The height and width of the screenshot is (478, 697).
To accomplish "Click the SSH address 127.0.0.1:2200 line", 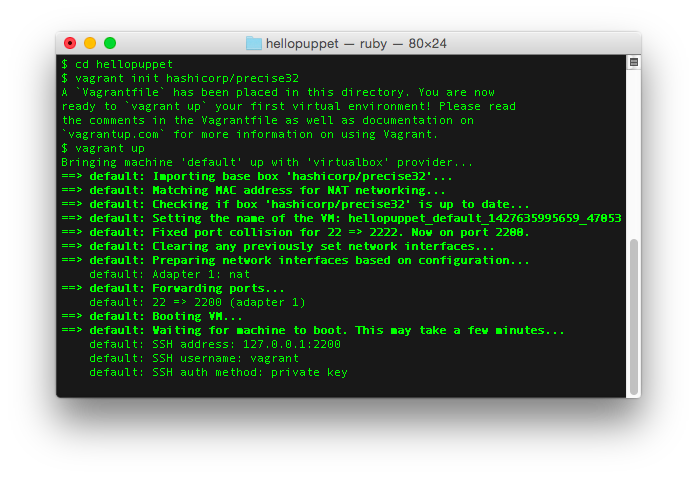I will [x=215, y=344].
